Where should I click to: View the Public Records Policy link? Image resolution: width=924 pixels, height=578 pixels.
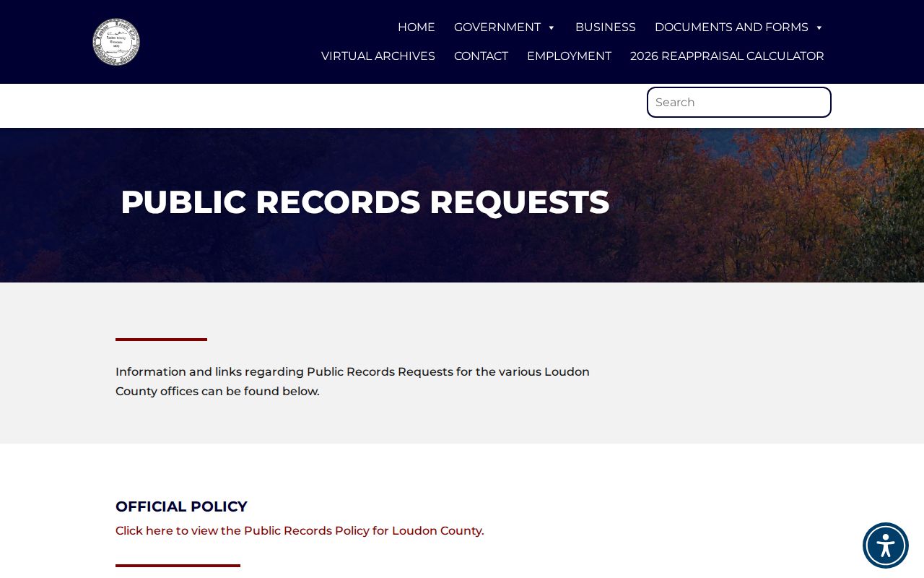(x=300, y=531)
